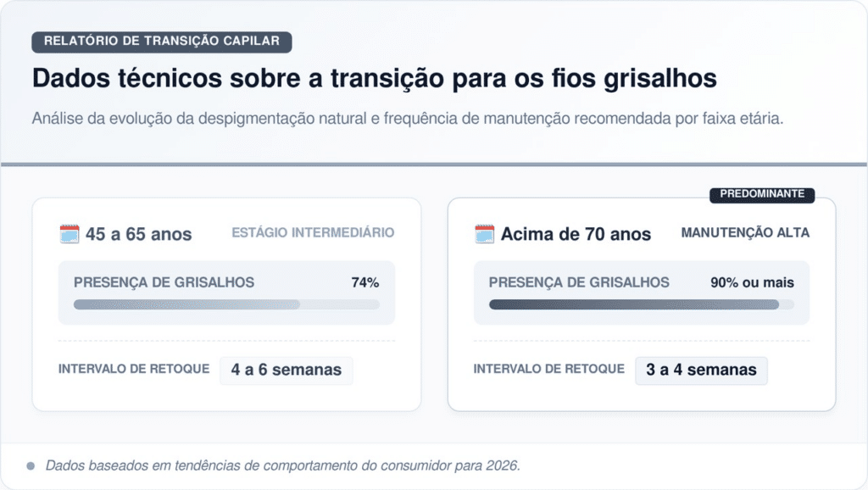This screenshot has width=868, height=490.
Task: Click the Estágio Intermediário label
Action: pyautogui.click(x=313, y=233)
